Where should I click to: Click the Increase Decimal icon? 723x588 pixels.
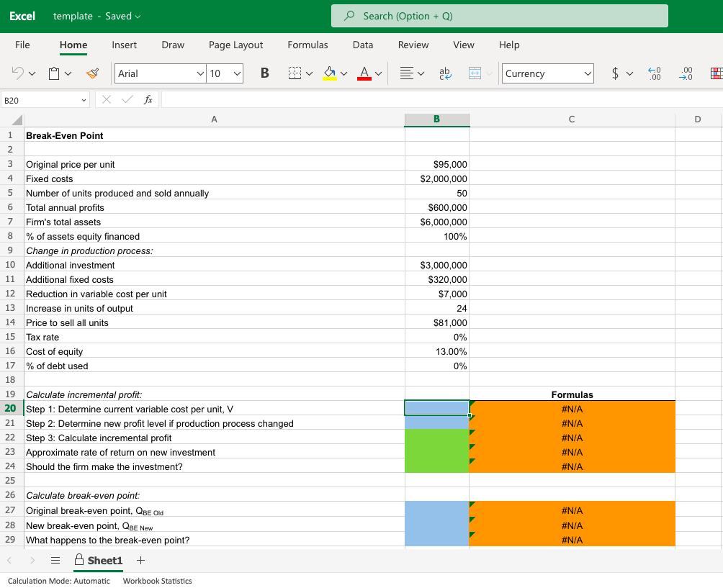654,73
